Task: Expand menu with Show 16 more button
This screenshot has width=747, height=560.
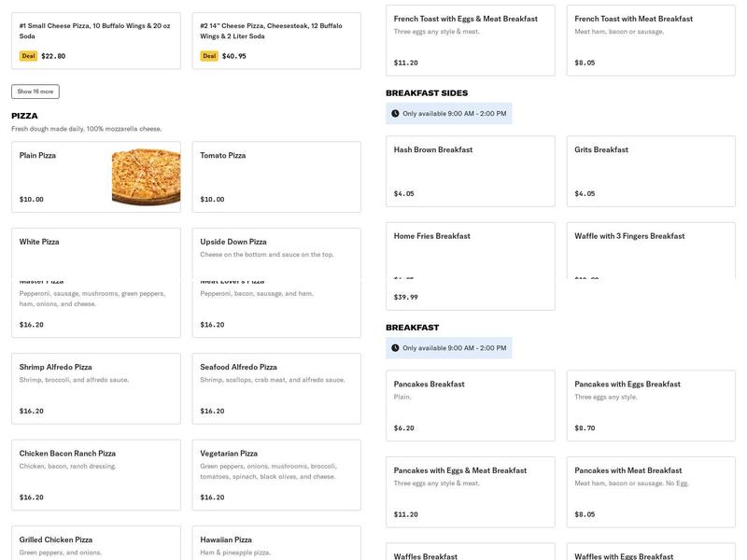Action: [35, 91]
